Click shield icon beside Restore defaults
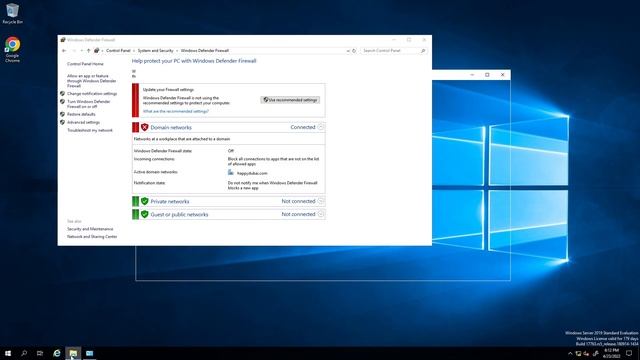This screenshot has width=640, height=360. pyautogui.click(x=62, y=114)
